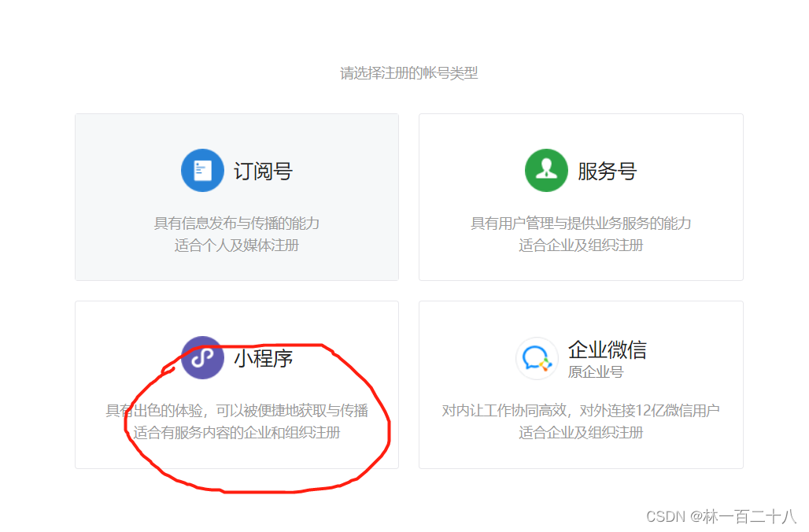The image size is (809, 532).
Task: Select the 订阅号 account type card
Action: (236, 197)
